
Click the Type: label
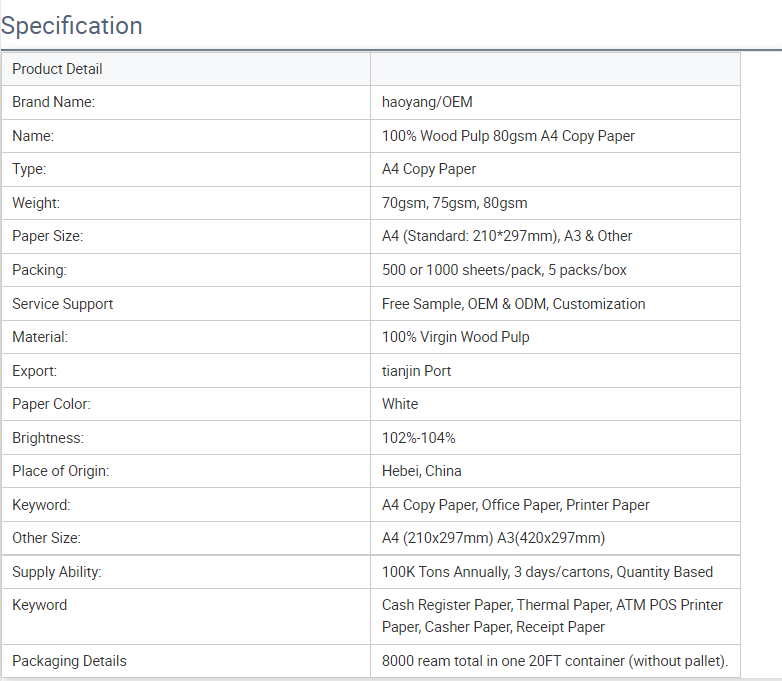29,169
